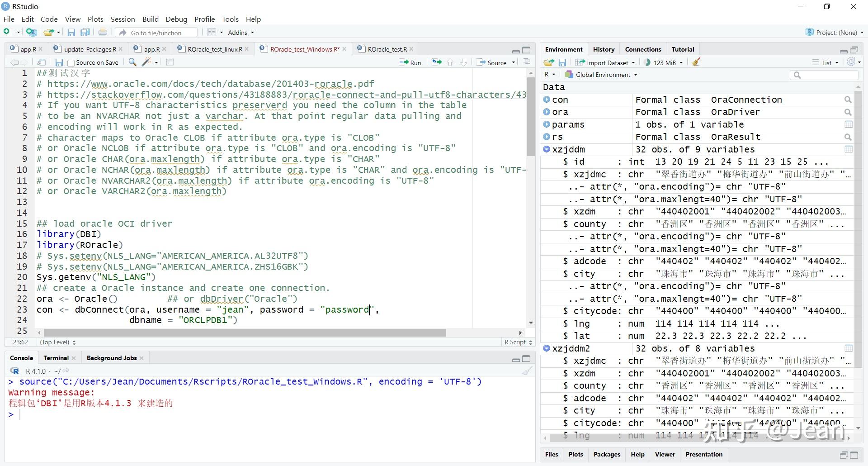Click the Environment search field
868x466 pixels.
[x=827, y=75]
